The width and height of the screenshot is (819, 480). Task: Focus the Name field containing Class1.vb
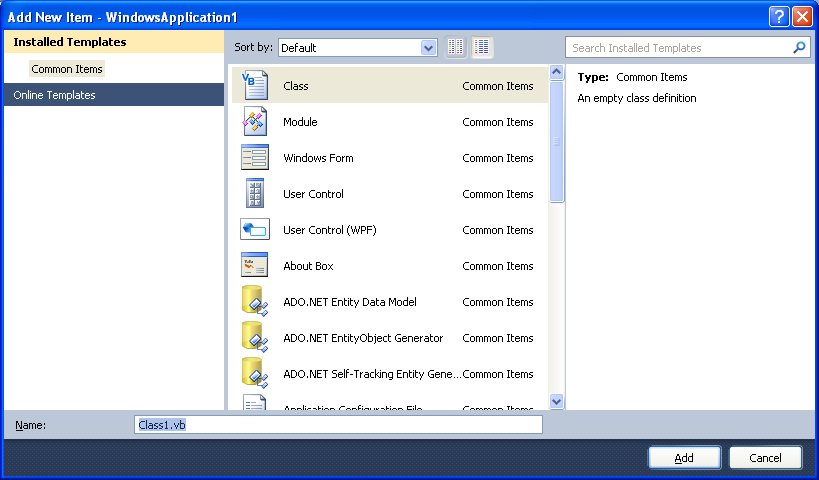338,425
